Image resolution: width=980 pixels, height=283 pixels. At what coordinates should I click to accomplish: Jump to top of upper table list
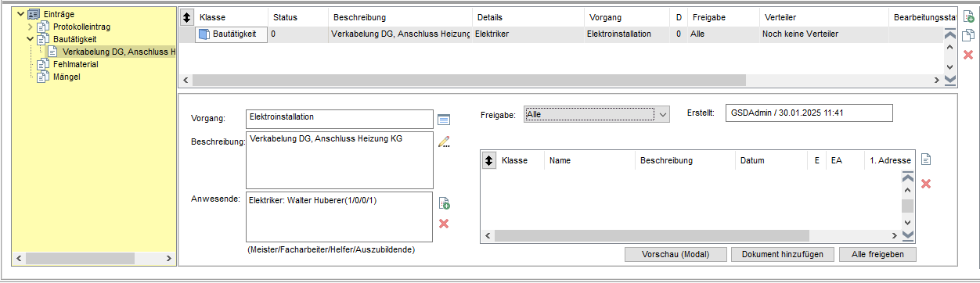[x=950, y=34]
